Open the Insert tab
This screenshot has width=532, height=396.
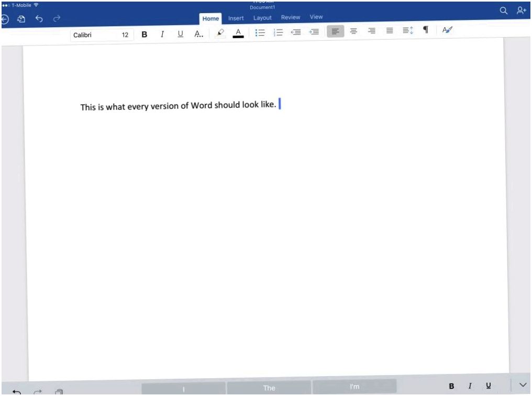pos(236,18)
